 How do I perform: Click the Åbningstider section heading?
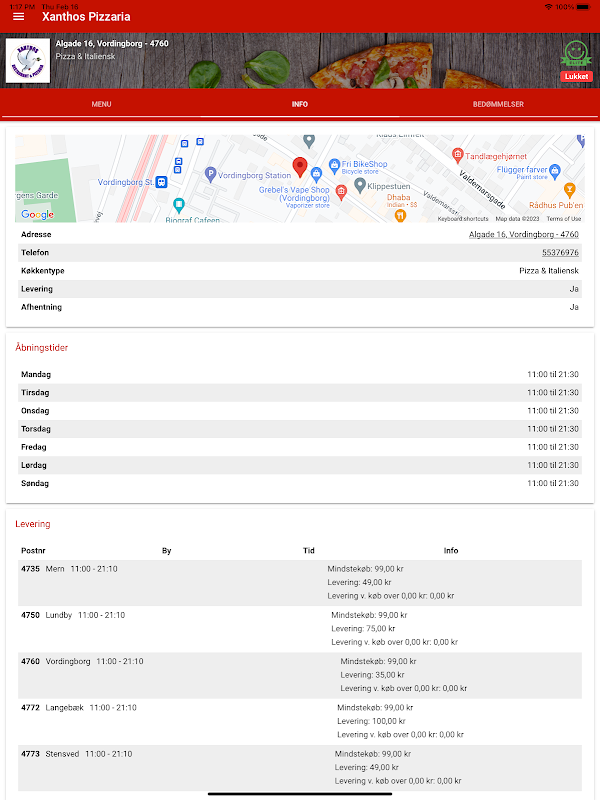pyautogui.click(x=41, y=347)
